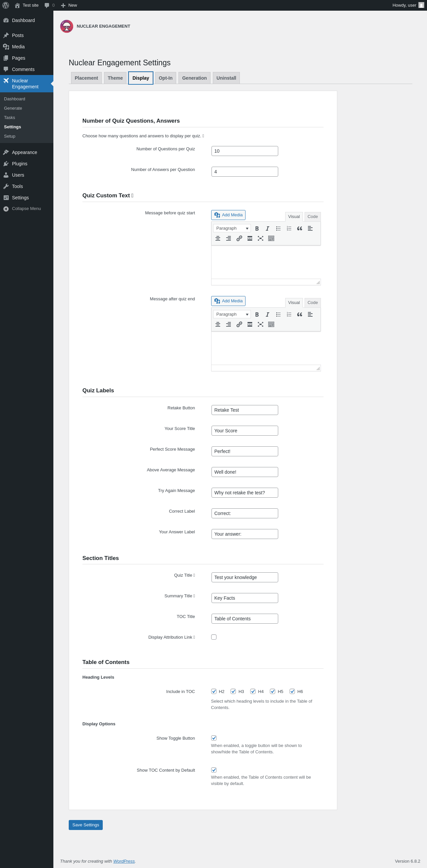The image size is (427, 868).
Task: Disable Show Toggle Button checkbox
Action: pyautogui.click(x=214, y=738)
